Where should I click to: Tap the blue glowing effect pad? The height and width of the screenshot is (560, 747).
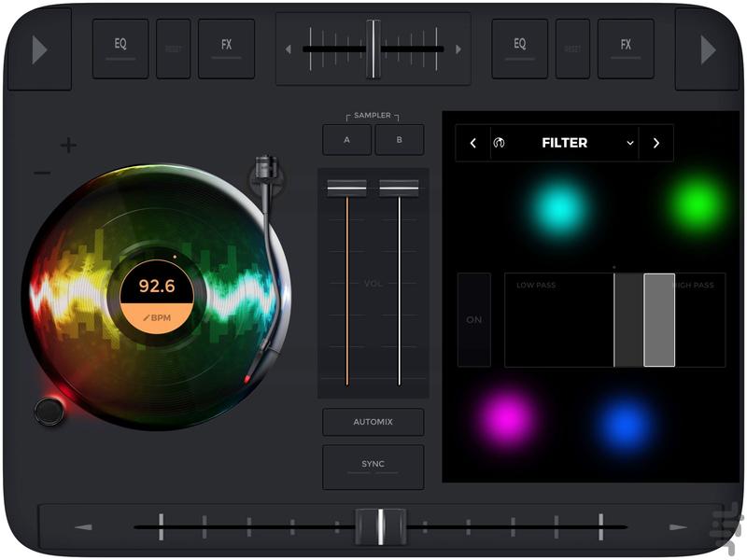tap(627, 424)
